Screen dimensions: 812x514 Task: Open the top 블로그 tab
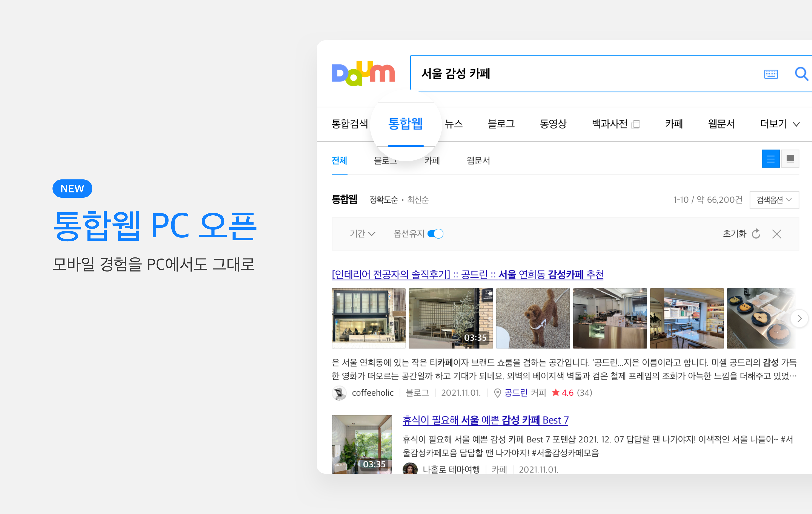501,124
